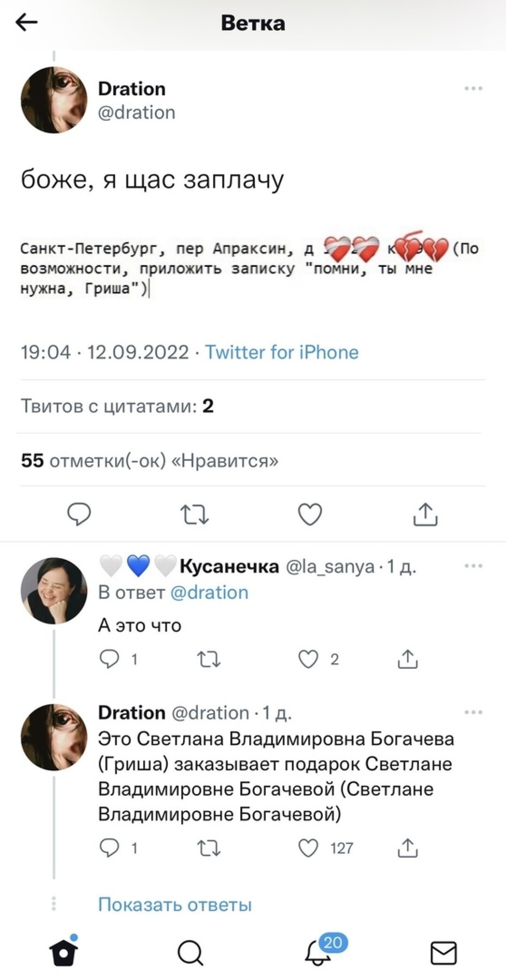This screenshot has width=506, height=980.
Task: Open Direct Messages envelope
Action: (x=443, y=952)
